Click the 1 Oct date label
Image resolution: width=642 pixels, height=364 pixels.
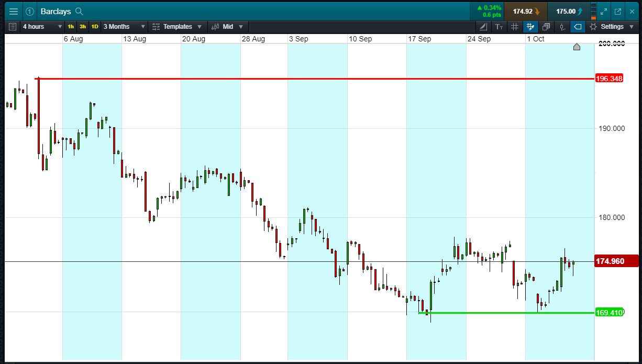coord(536,39)
